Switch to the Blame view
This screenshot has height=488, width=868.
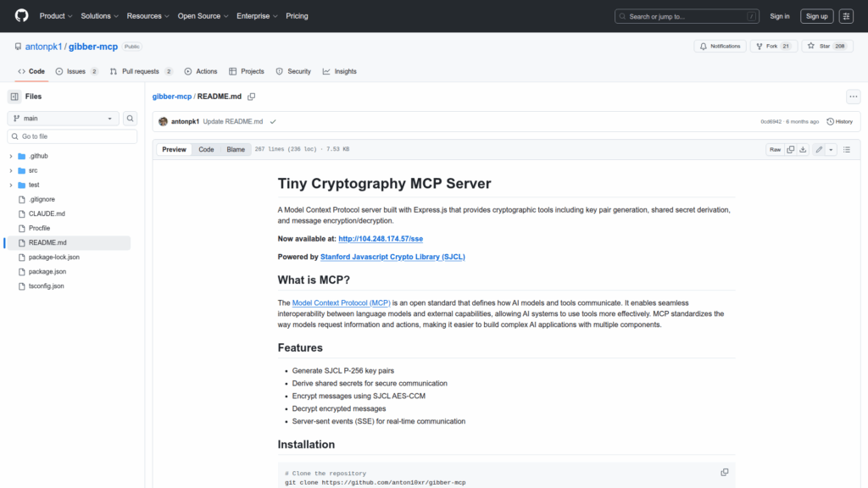click(236, 149)
